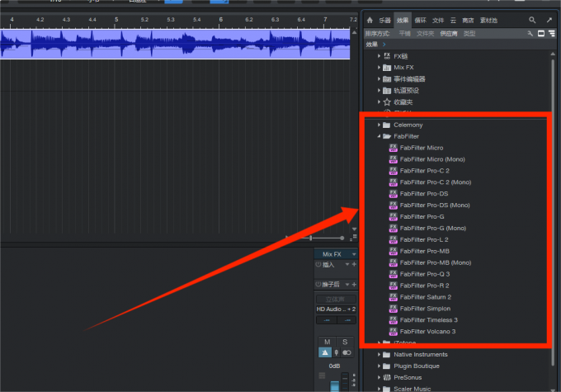
Task: Add an insert effect with plus icon
Action: [354, 264]
